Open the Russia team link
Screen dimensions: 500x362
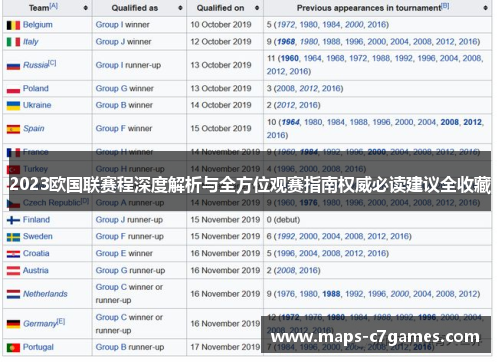click(36, 65)
